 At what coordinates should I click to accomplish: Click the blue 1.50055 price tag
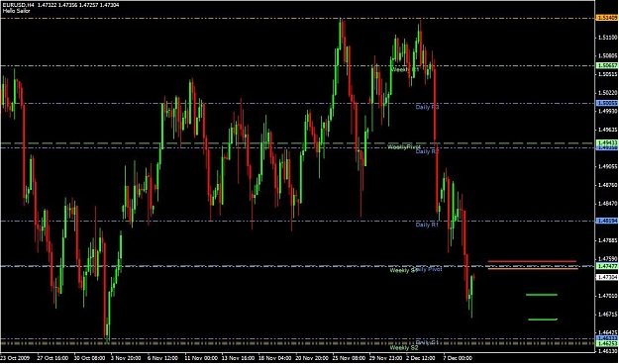(x=607, y=103)
